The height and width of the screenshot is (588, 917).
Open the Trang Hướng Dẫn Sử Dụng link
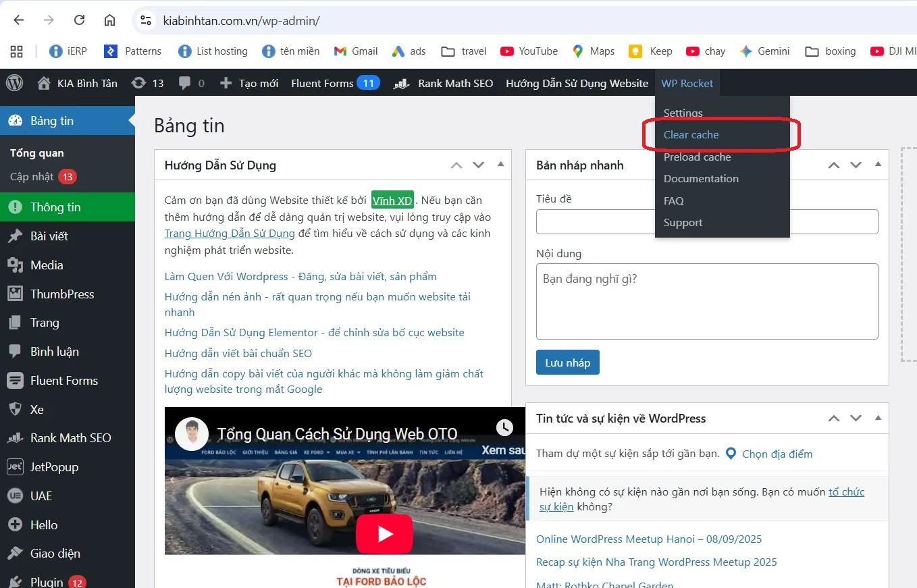(x=230, y=233)
